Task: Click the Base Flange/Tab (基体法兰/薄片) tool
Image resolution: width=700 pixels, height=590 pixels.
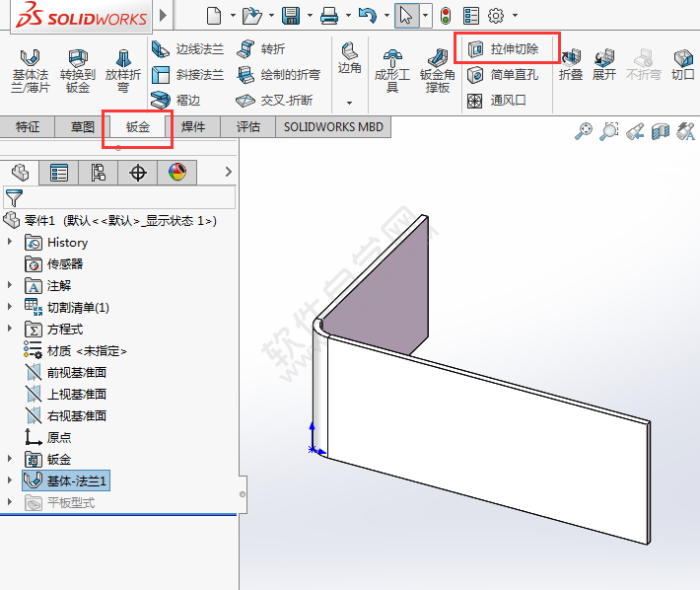Action: (30, 71)
